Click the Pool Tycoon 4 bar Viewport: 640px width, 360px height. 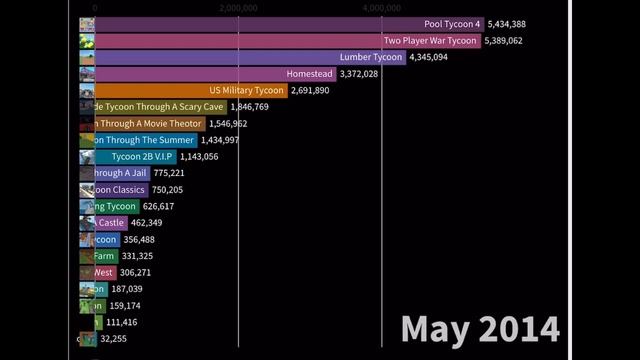click(x=289, y=24)
